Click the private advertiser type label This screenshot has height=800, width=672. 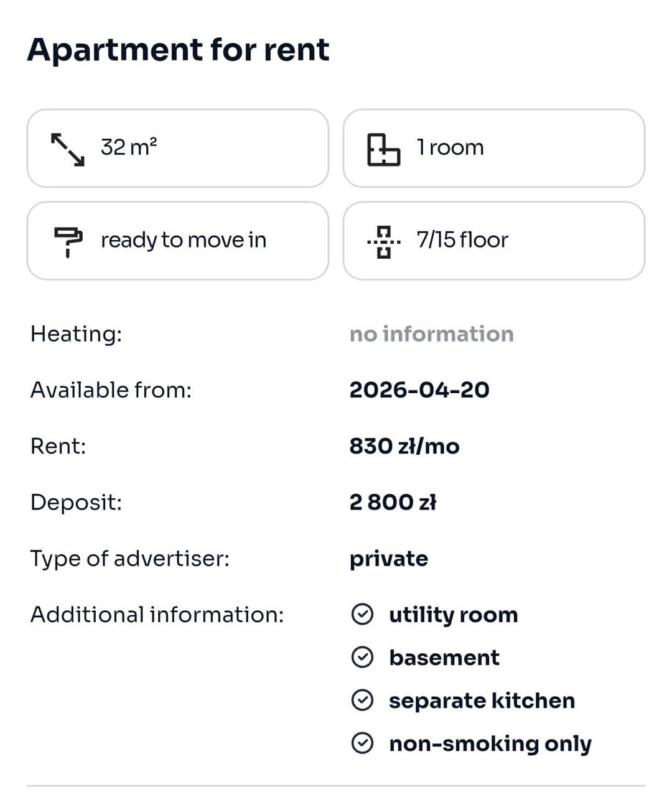click(389, 559)
